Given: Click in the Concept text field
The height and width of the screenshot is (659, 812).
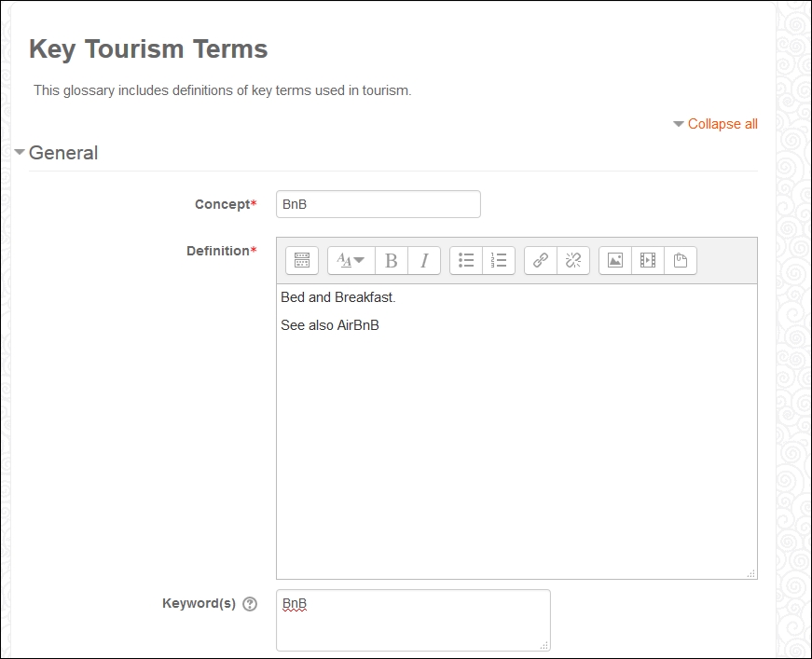Looking at the screenshot, I should tap(378, 204).
